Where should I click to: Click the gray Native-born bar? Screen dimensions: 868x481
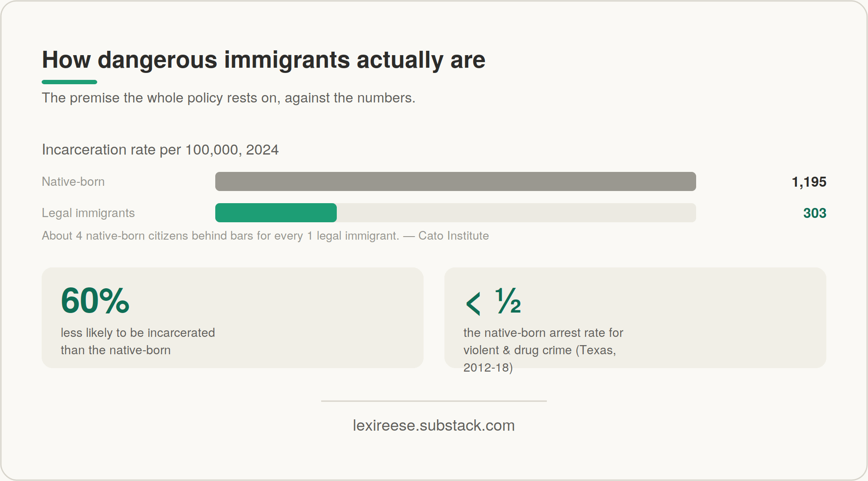click(456, 181)
